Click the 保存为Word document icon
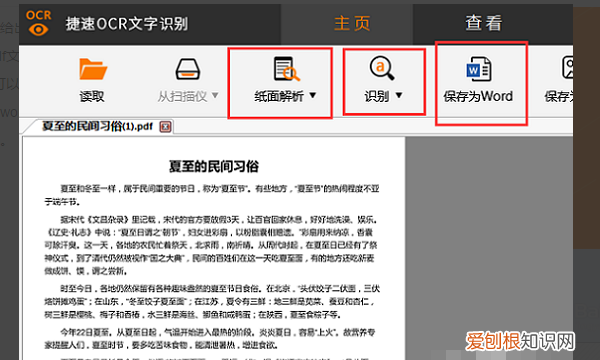This screenshot has width=600, height=360. click(x=479, y=69)
